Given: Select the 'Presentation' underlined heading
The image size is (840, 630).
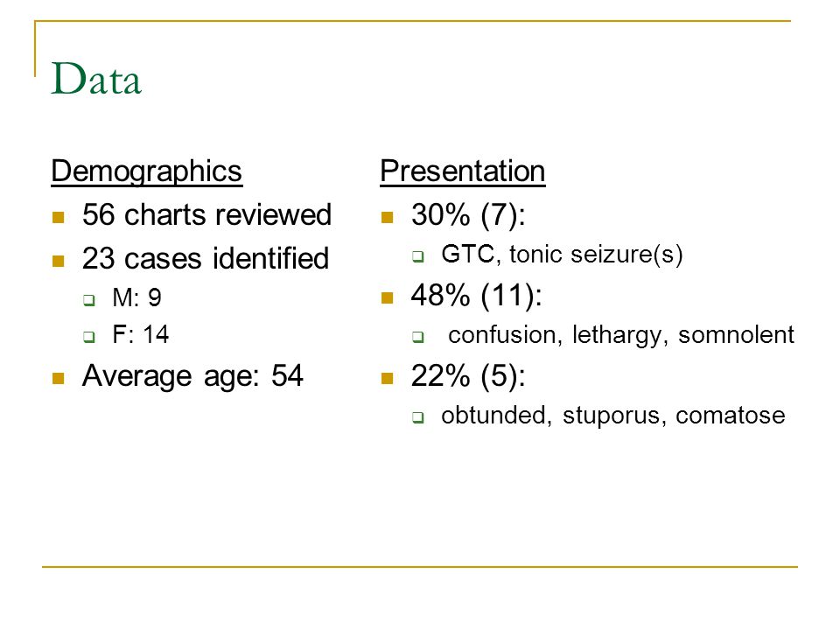Looking at the screenshot, I should 463,172.
